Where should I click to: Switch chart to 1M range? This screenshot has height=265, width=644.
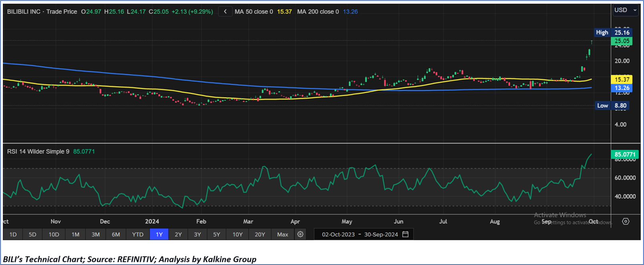[75, 235]
